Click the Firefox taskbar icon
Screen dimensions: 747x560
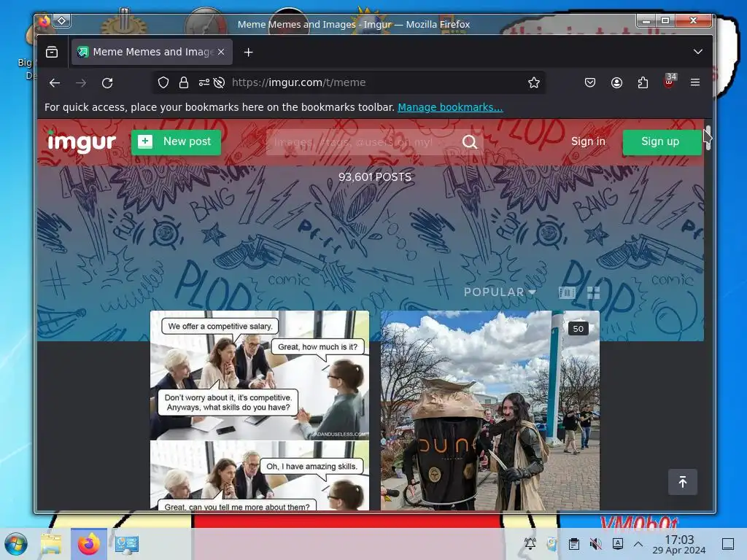88,544
